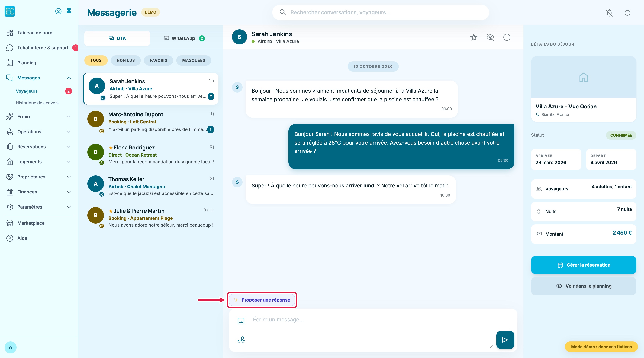Expand the Opérations menu
Screen dimensions: 644x358
pos(39,132)
